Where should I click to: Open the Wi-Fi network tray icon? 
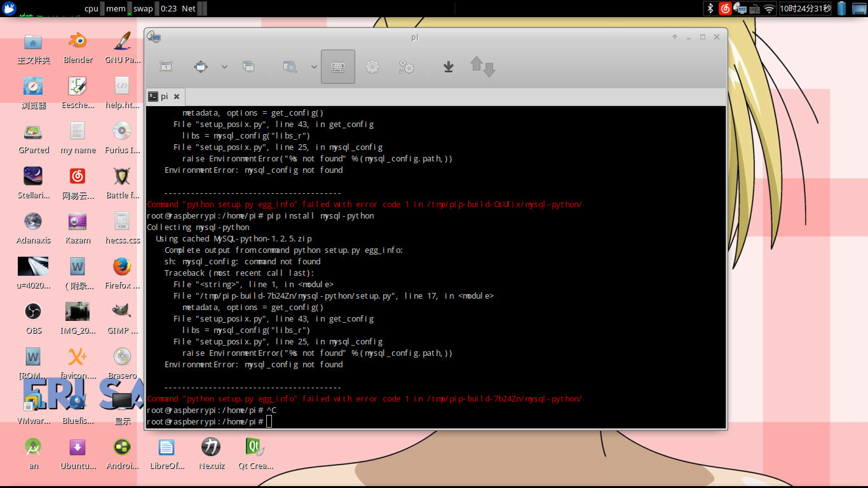[770, 9]
